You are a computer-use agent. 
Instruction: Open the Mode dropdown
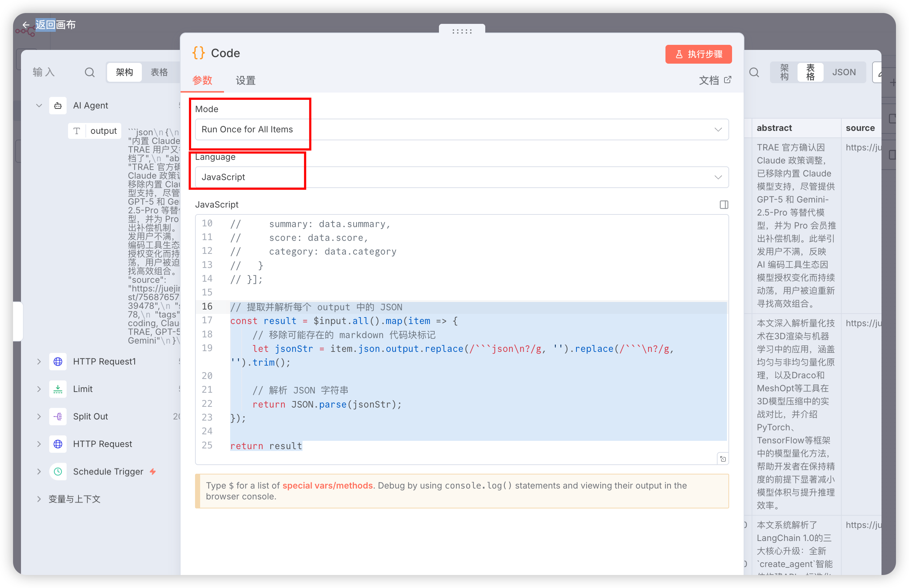click(x=461, y=129)
